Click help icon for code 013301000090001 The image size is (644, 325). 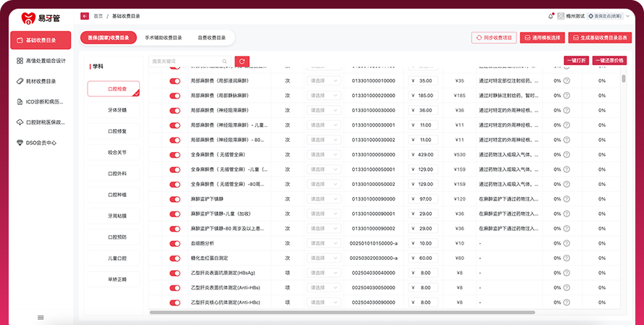click(566, 214)
